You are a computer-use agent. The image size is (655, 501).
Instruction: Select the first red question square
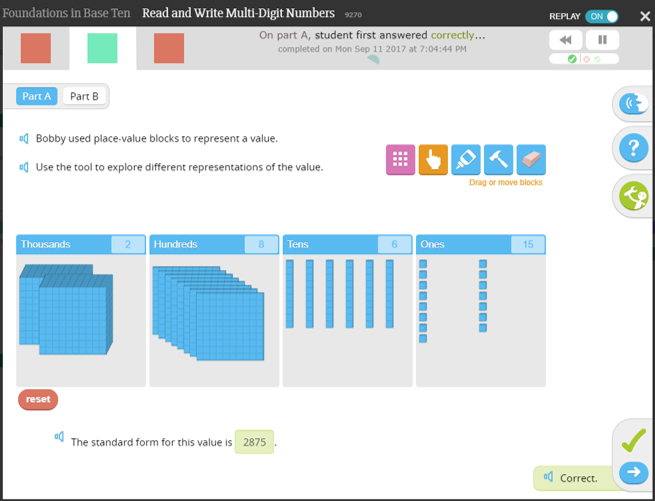pos(36,48)
